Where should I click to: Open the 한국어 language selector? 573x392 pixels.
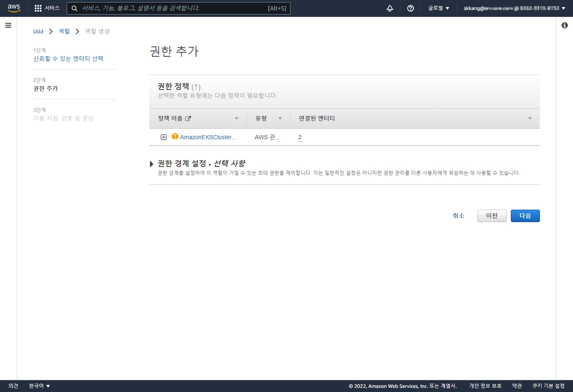pos(39,386)
